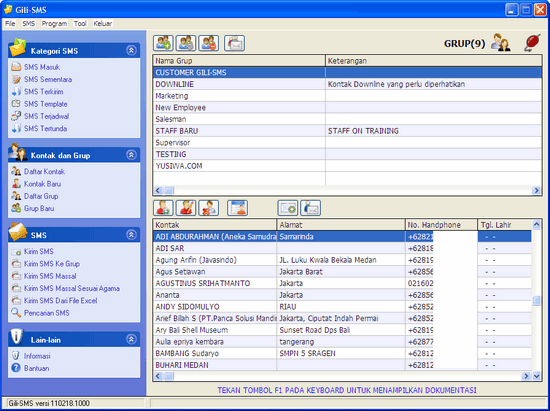Click the send SMS to group envelope icon
Viewport: 550px width, 411px height.
(x=234, y=43)
